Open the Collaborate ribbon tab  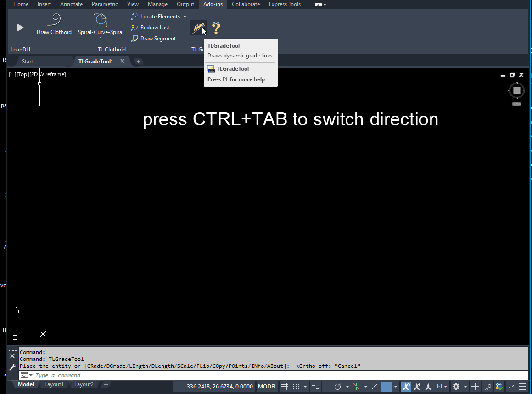pos(246,4)
